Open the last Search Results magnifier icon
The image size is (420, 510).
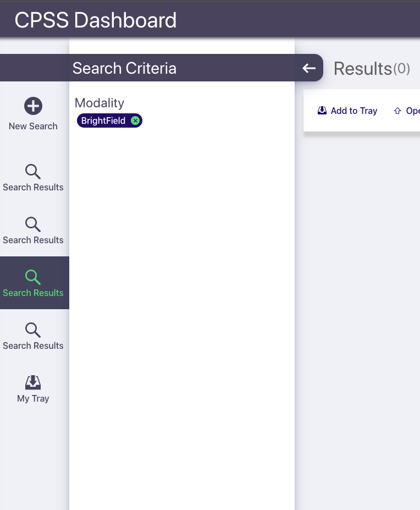[33, 330]
